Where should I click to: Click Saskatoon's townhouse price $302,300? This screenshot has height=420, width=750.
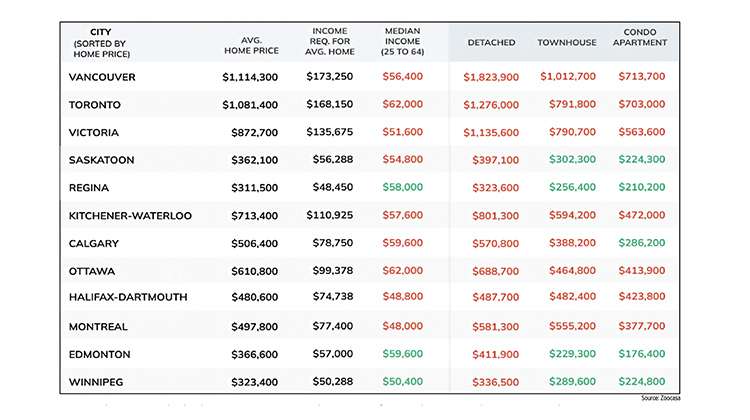[x=572, y=159]
